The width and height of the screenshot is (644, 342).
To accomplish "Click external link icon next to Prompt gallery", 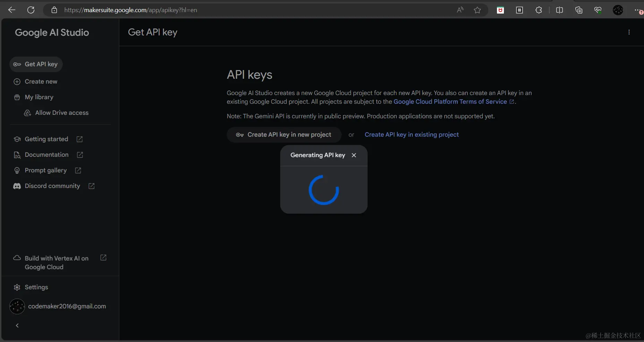I will (x=78, y=170).
